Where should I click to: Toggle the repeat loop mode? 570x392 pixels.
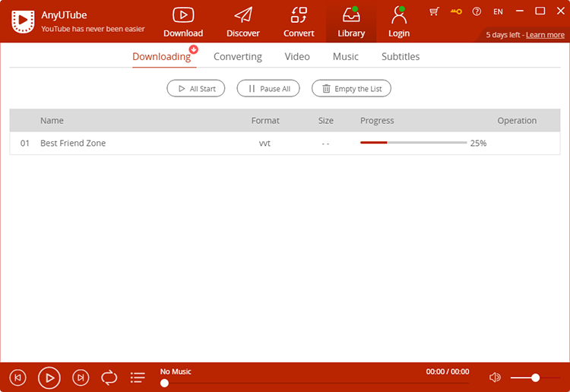(109, 378)
